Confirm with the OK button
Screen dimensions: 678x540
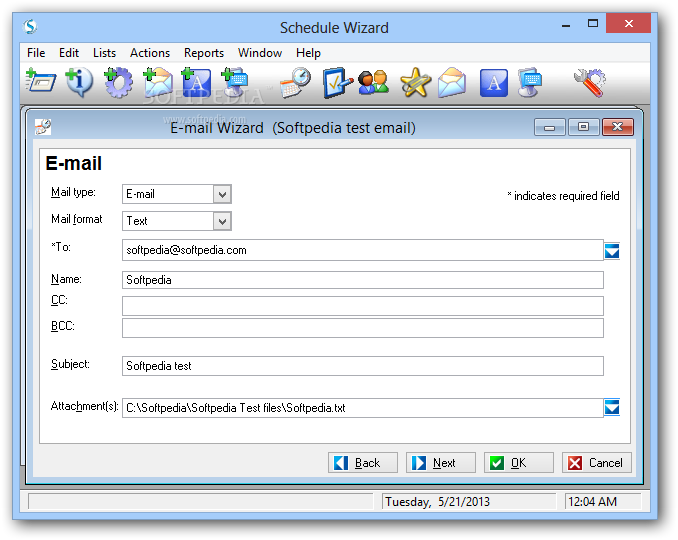point(519,463)
